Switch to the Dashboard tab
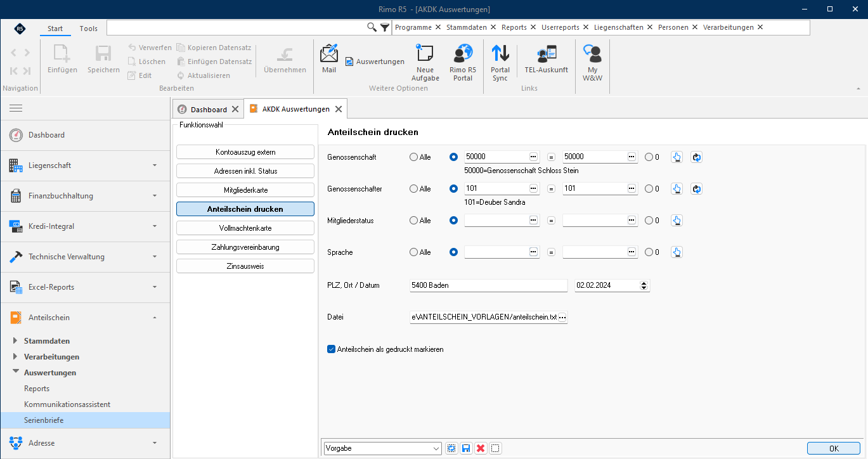Screen dimensions: 868x459 tap(209, 109)
